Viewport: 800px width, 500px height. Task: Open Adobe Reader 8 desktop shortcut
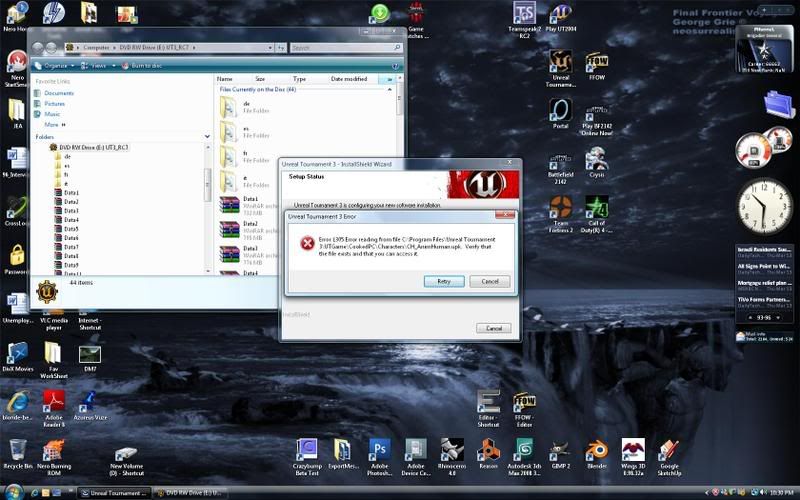click(54, 408)
